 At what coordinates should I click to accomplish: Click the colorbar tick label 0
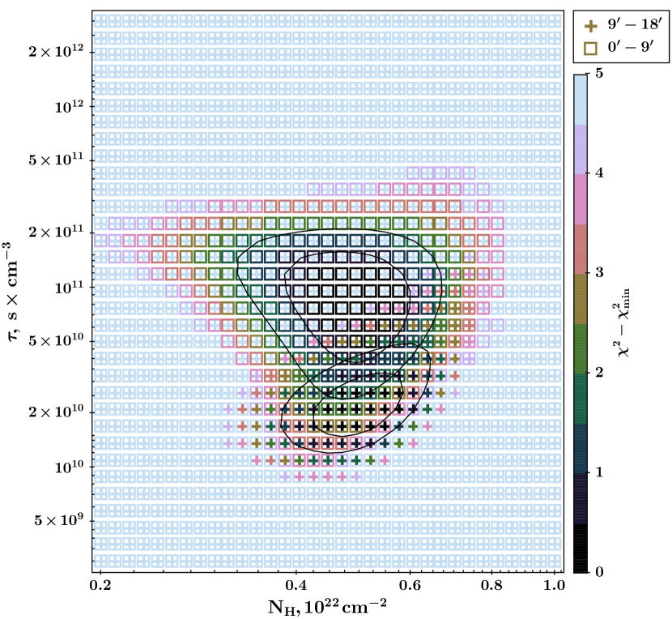click(x=599, y=572)
